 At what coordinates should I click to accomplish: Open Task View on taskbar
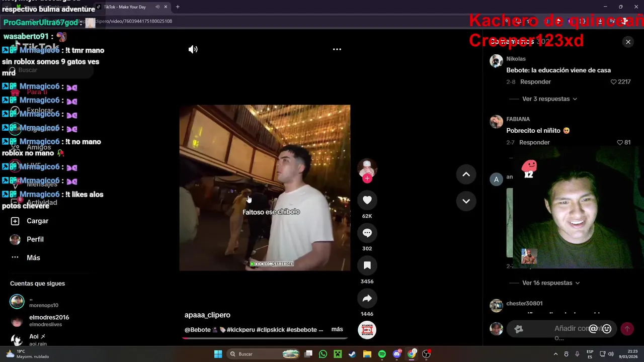click(x=308, y=354)
